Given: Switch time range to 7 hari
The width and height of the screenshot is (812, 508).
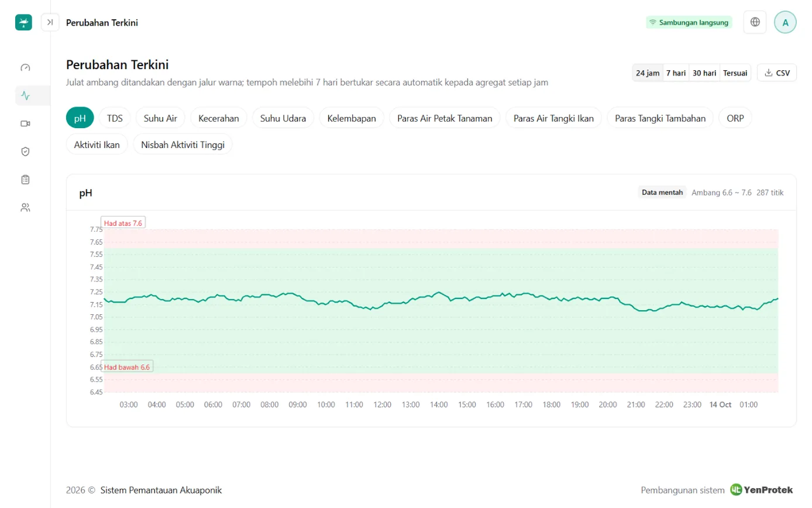Looking at the screenshot, I should [676, 73].
